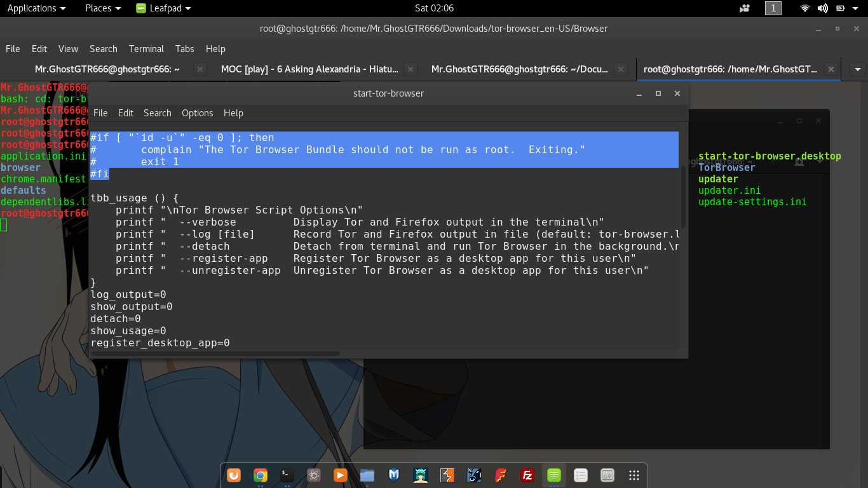Launch Metasploit from the dock
868x488 pixels.
[x=394, y=475]
